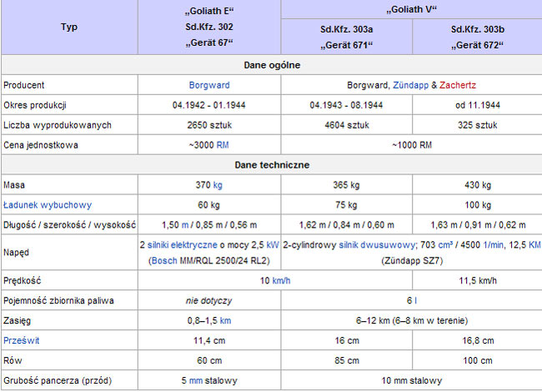The image size is (542, 392).
Task: Click the Dane ogólne section heading
Action: (x=272, y=65)
